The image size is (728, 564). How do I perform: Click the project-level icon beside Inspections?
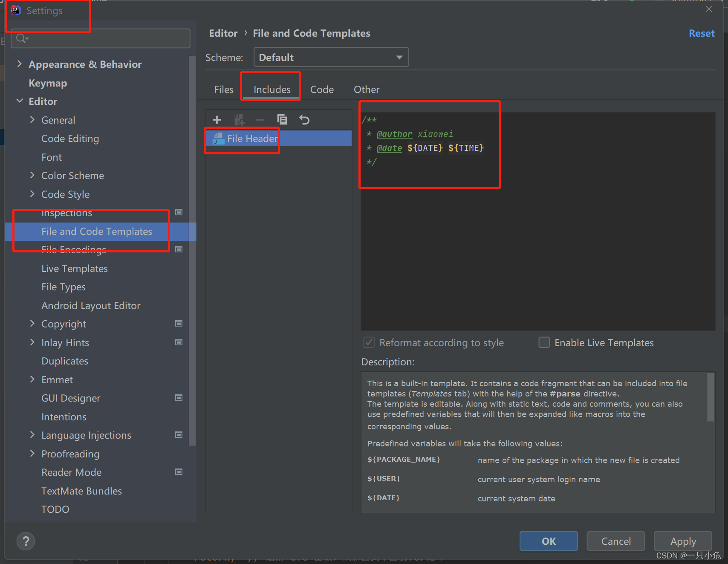click(x=179, y=212)
